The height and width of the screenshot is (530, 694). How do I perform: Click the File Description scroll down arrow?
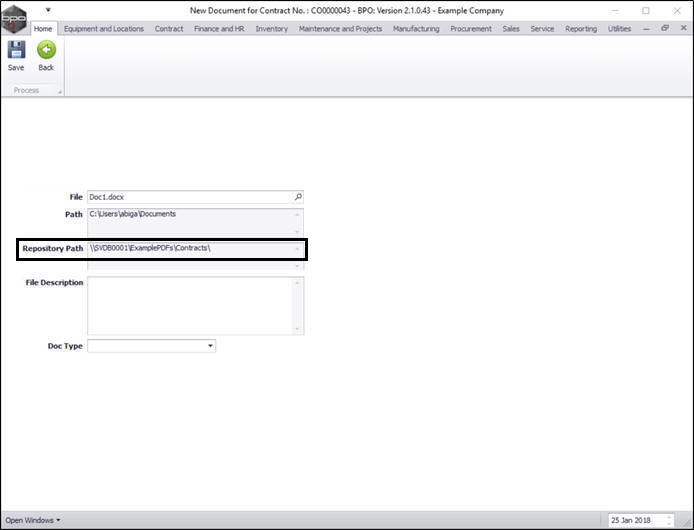point(297,329)
